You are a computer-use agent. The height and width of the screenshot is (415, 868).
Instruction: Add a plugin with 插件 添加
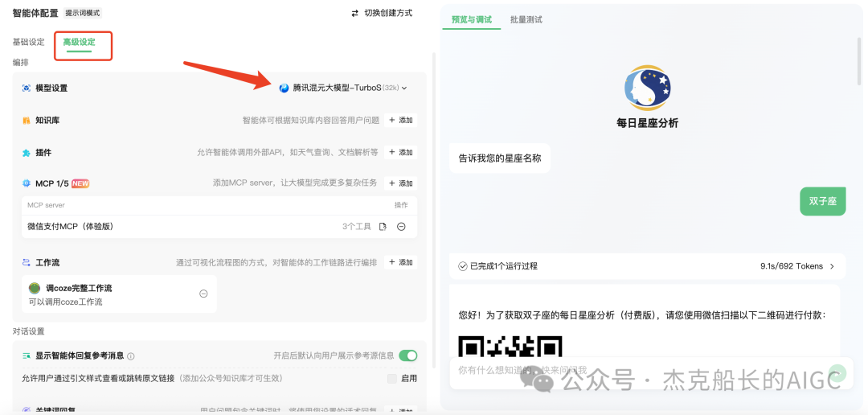[x=401, y=152]
